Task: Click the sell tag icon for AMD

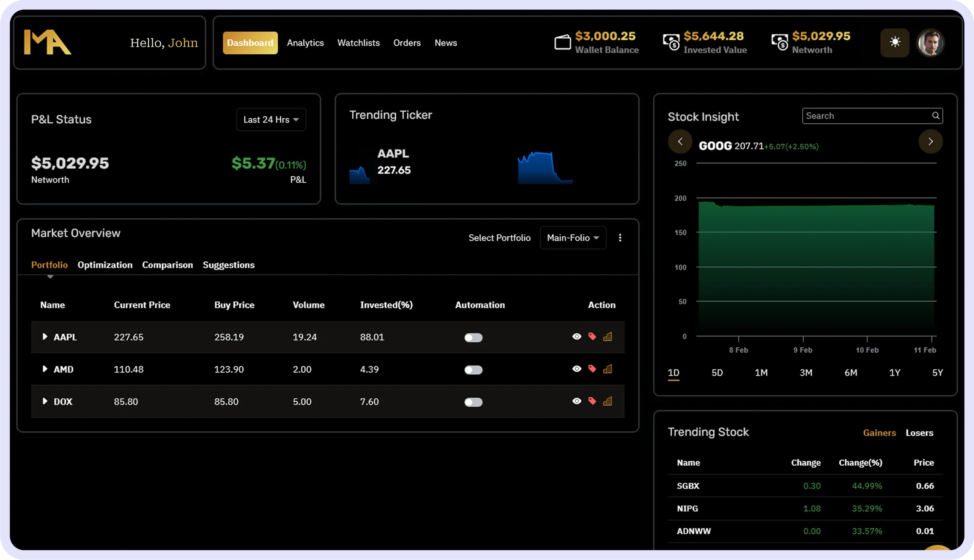Action: pos(592,369)
